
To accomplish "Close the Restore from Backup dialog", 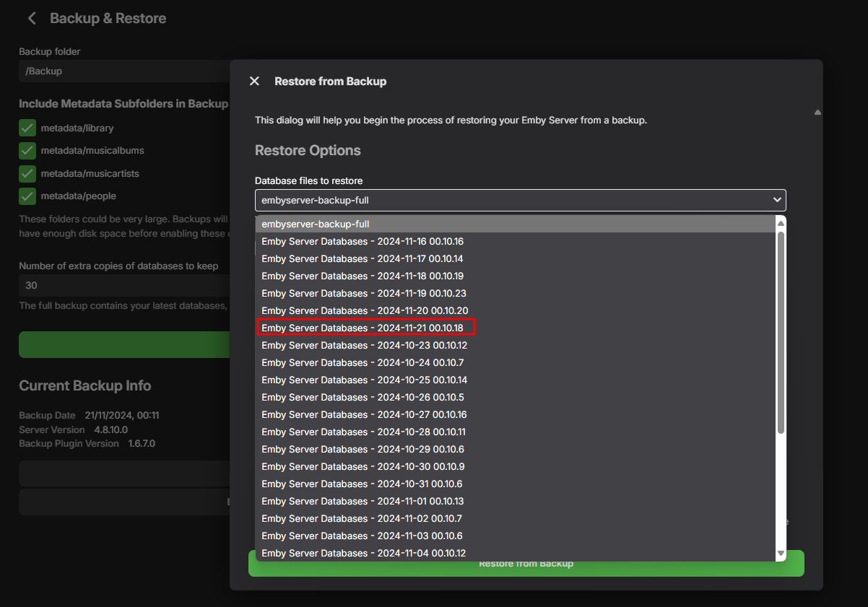I will point(254,82).
